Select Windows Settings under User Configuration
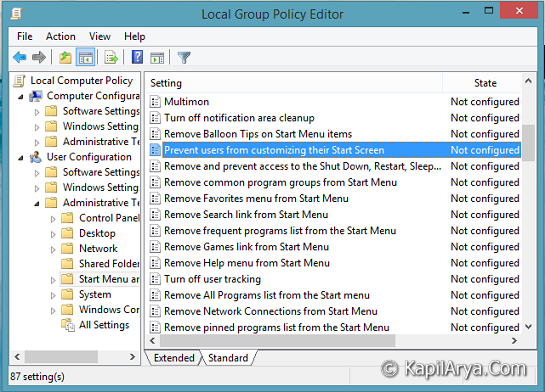 [x=100, y=187]
